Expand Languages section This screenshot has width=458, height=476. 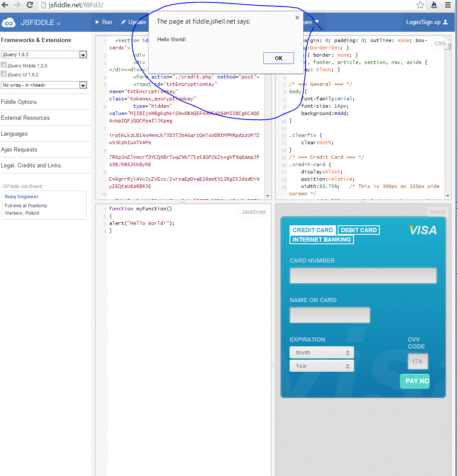pyautogui.click(x=14, y=134)
